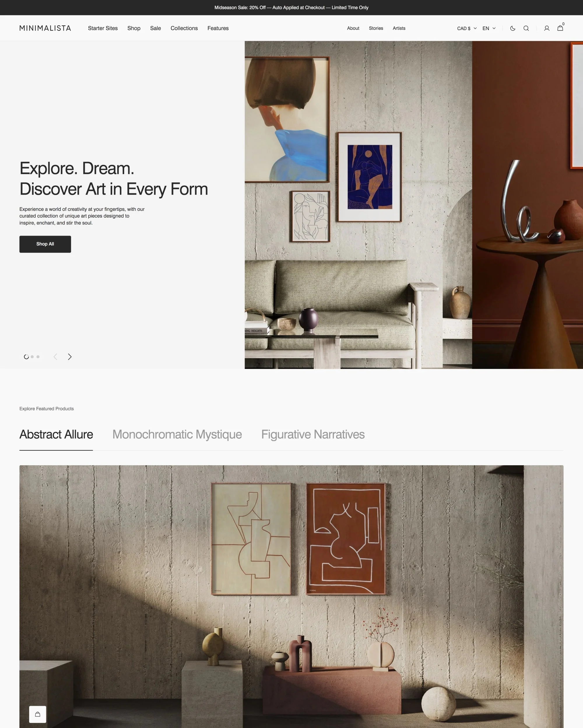Open the Features menu item

click(218, 28)
